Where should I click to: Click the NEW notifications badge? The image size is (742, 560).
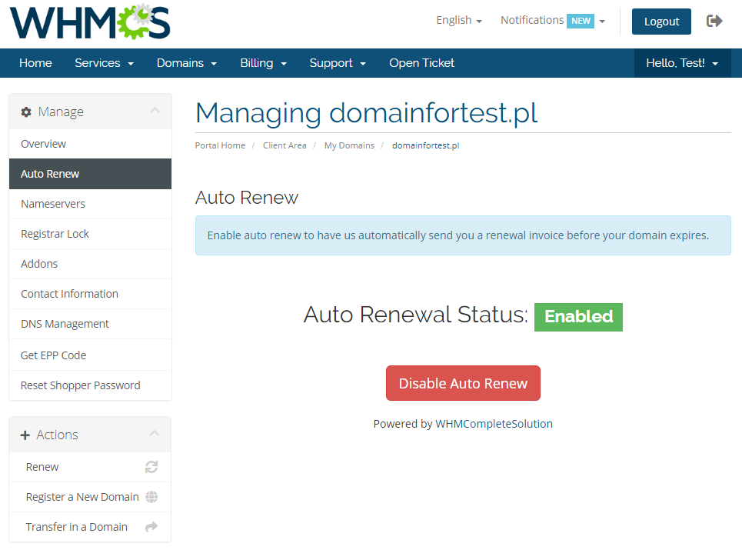click(x=581, y=21)
